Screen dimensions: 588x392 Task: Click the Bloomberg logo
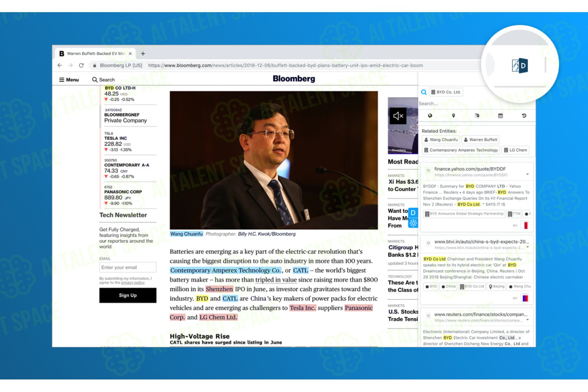[x=294, y=79]
